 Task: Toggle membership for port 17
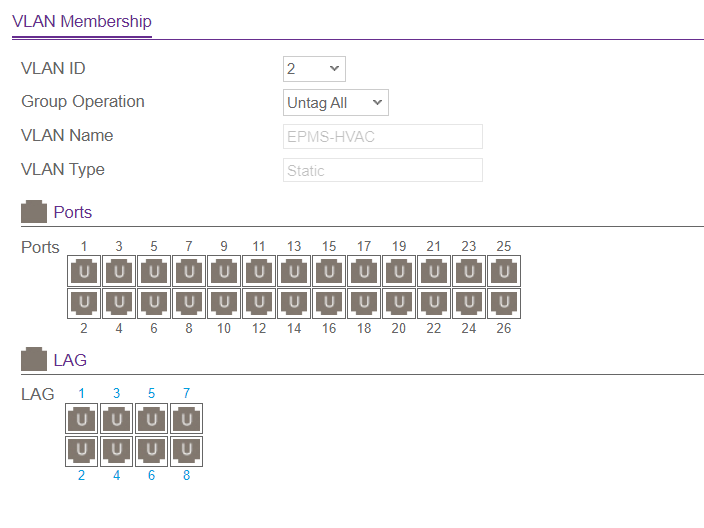pyautogui.click(x=364, y=271)
